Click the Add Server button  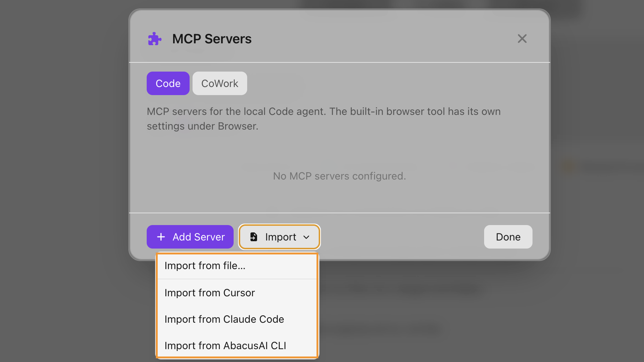click(x=190, y=237)
